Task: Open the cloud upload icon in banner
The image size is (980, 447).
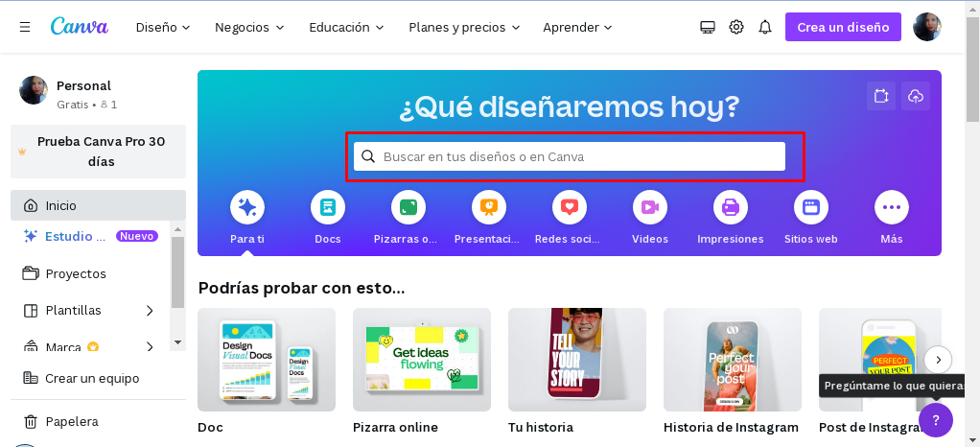Action: (x=916, y=96)
